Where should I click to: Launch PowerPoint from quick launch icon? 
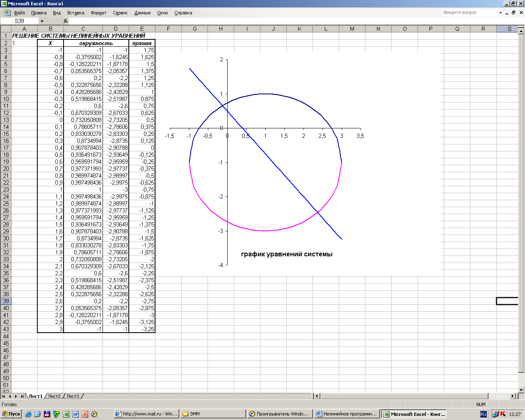point(85,414)
